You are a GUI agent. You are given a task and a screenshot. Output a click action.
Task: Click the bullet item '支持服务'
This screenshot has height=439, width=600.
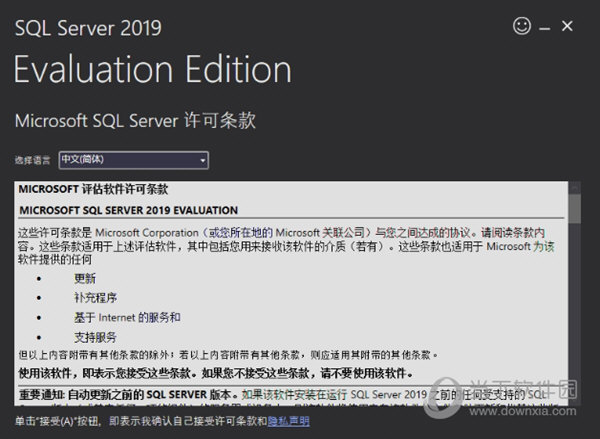tap(95, 337)
